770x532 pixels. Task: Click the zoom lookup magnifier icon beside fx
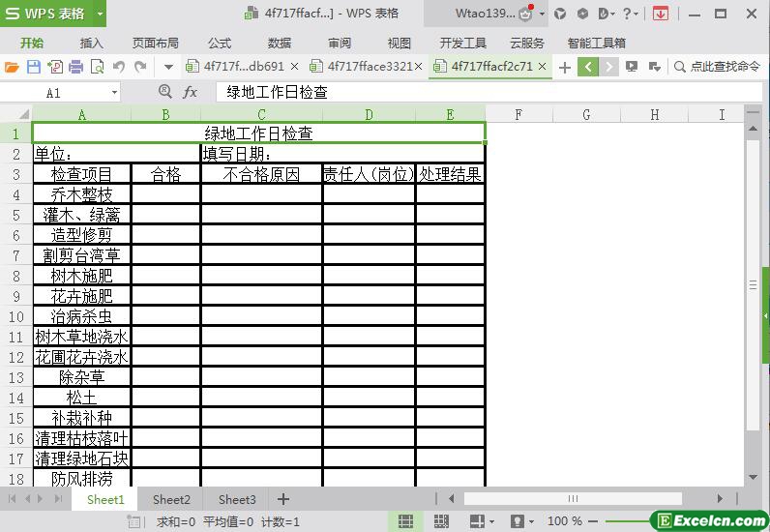pos(165,91)
